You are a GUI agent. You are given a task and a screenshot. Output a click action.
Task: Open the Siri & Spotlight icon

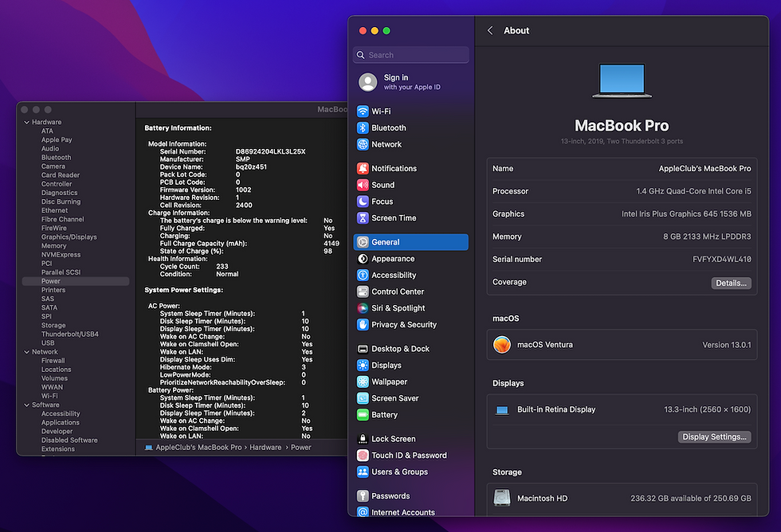point(363,308)
